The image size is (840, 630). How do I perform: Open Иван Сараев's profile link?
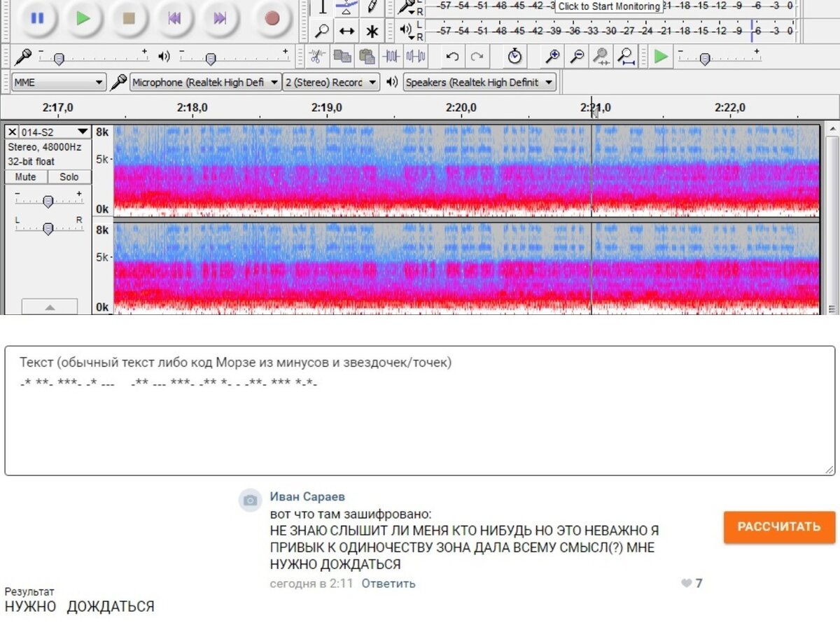click(x=307, y=497)
